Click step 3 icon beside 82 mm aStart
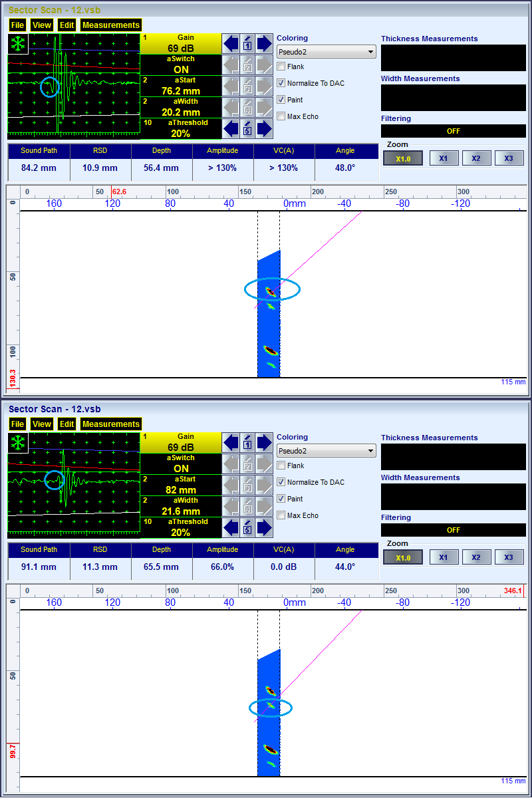Viewport: 532px width, 798px height. 247,485
